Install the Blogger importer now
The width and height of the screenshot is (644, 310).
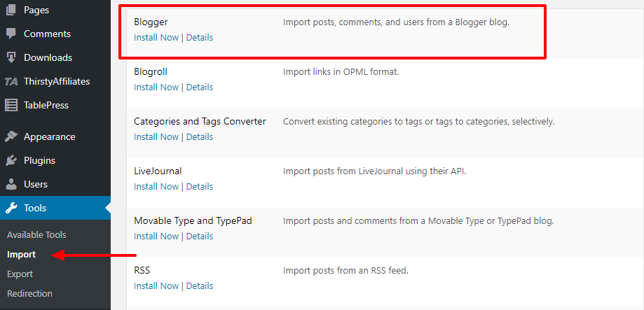click(x=156, y=38)
